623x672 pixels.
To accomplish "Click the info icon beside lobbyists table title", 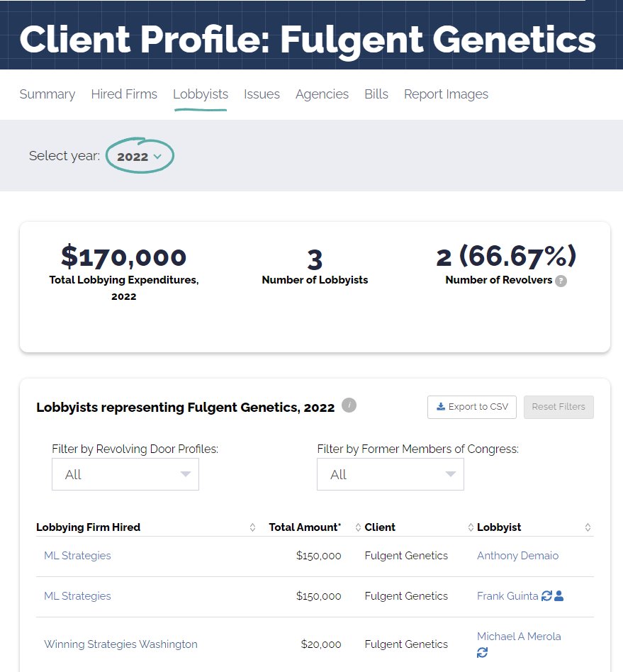I will 349,405.
